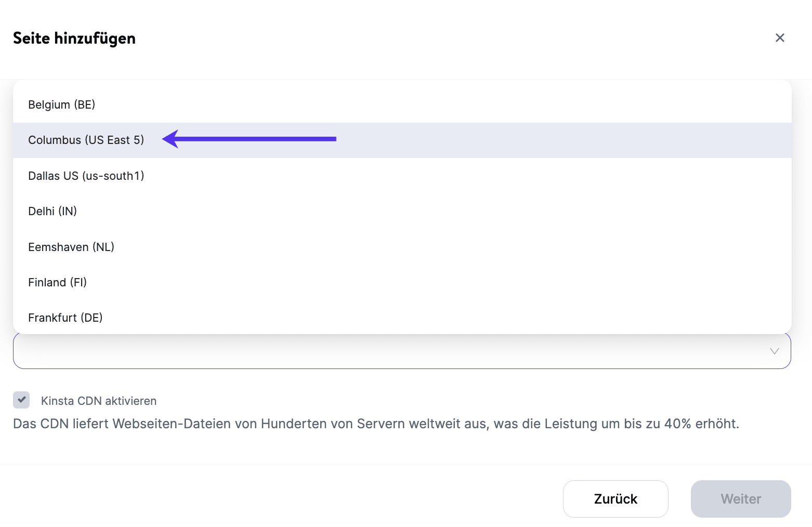
Task: Click the purple arrow pointing to Columbus
Action: [250, 139]
